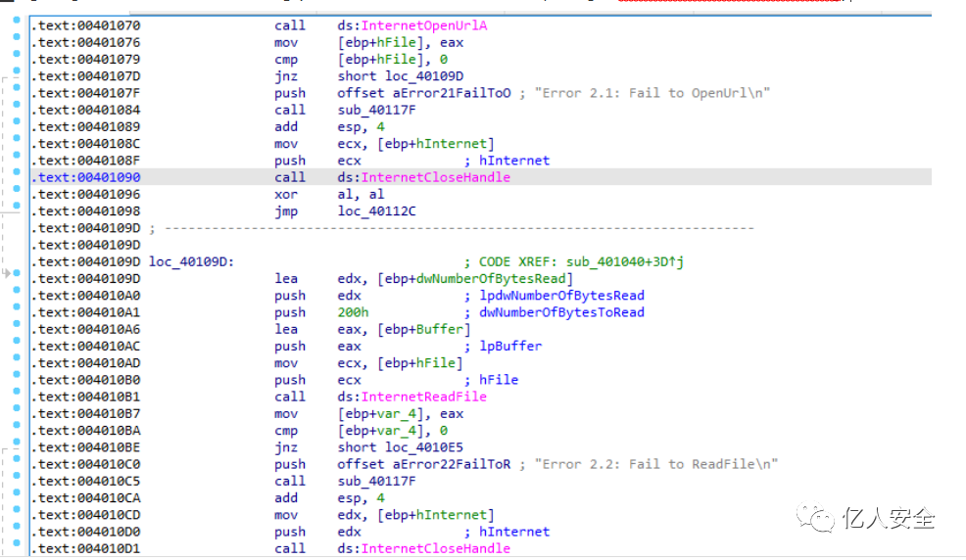Follow jump target loc_4010E5
This screenshot has width=966, height=560.
(424, 447)
